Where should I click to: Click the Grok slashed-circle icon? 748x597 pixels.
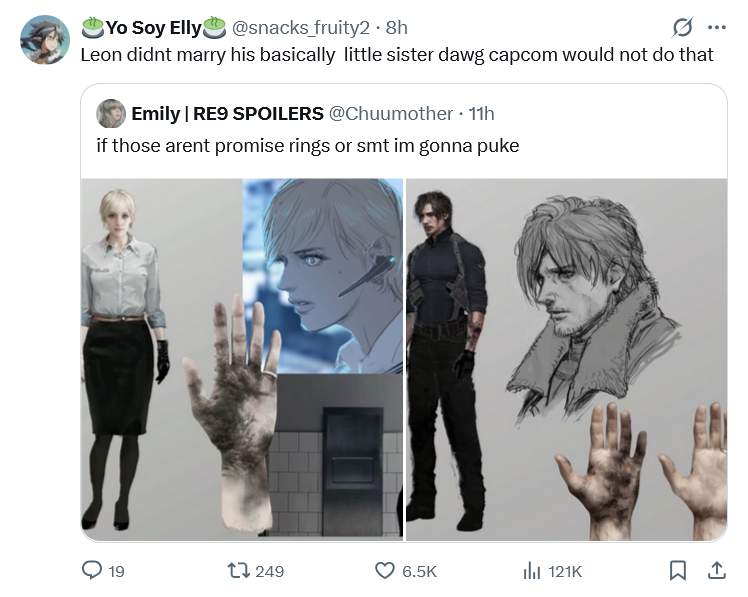tap(682, 28)
